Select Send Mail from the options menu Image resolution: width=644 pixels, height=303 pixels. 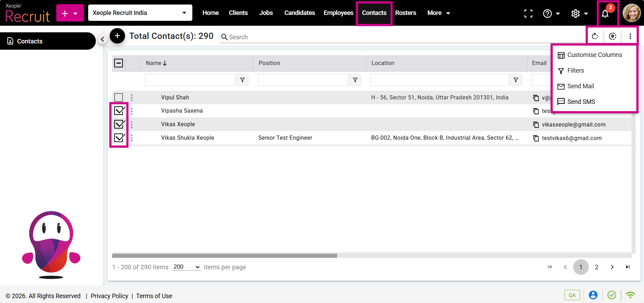(x=580, y=86)
